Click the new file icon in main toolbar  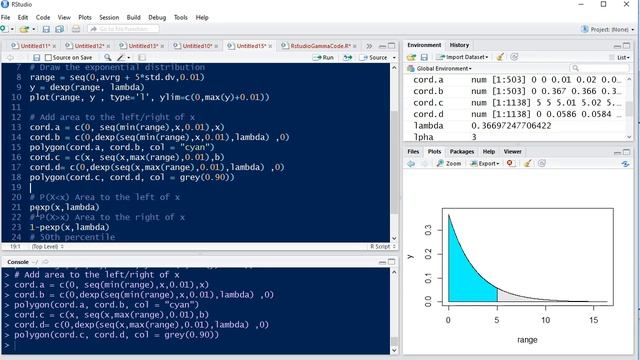pos(4,29)
